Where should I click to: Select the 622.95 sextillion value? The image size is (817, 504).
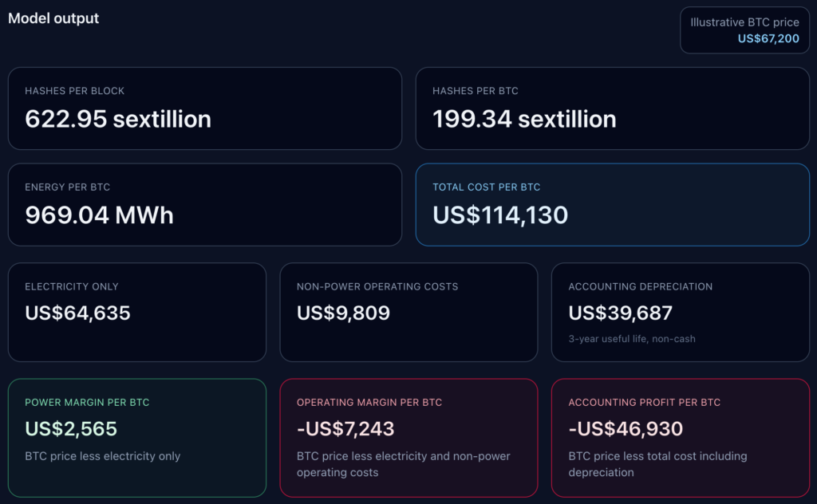coord(119,120)
